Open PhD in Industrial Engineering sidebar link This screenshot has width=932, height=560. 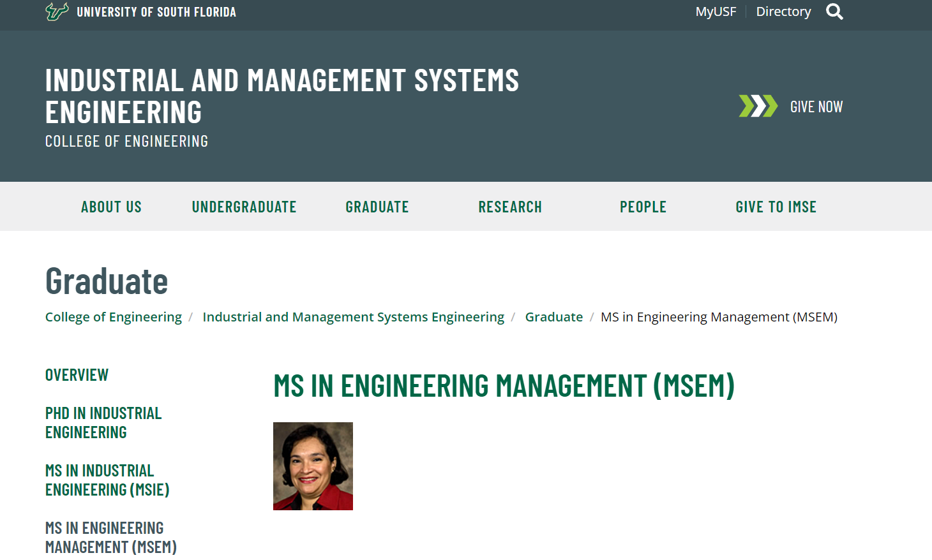click(x=103, y=423)
